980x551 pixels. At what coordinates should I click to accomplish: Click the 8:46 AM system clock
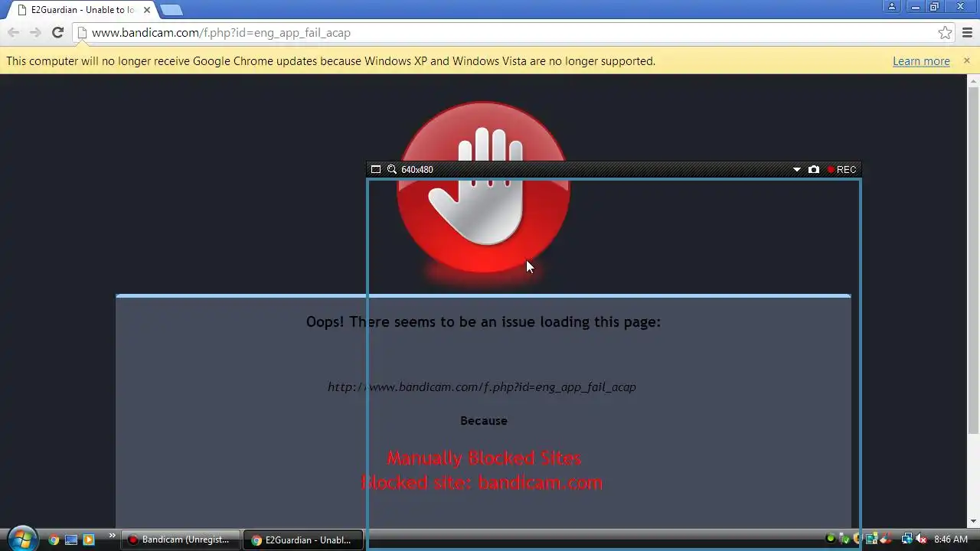(x=951, y=540)
